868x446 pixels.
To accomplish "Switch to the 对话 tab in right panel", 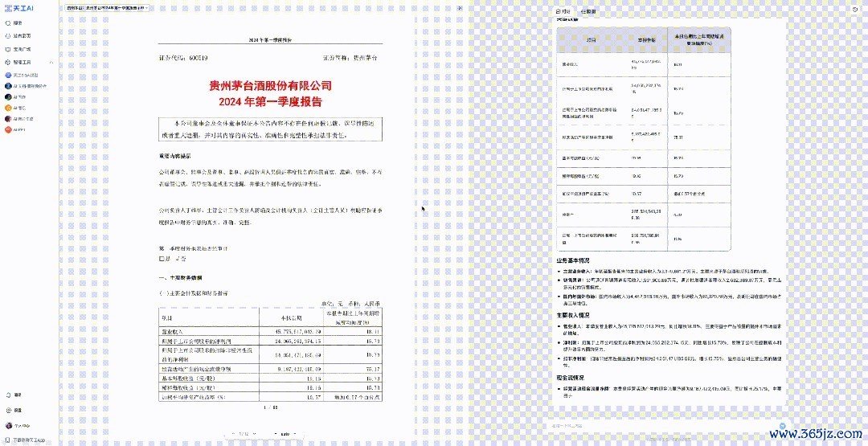I will (563, 11).
